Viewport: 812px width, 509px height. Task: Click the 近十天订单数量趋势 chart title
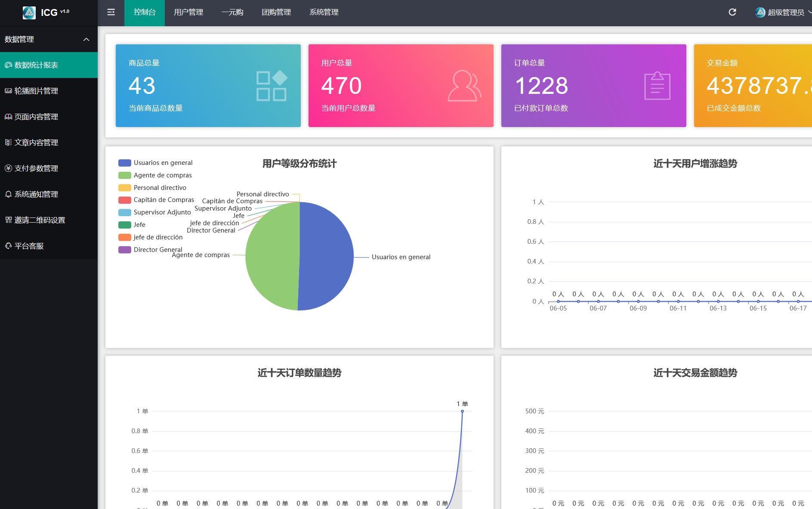coord(299,373)
